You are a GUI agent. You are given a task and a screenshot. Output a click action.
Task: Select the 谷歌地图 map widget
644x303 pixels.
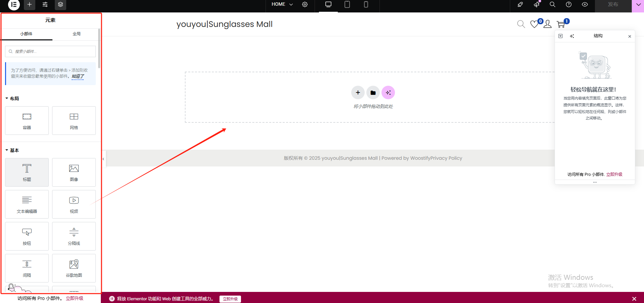pos(74,268)
